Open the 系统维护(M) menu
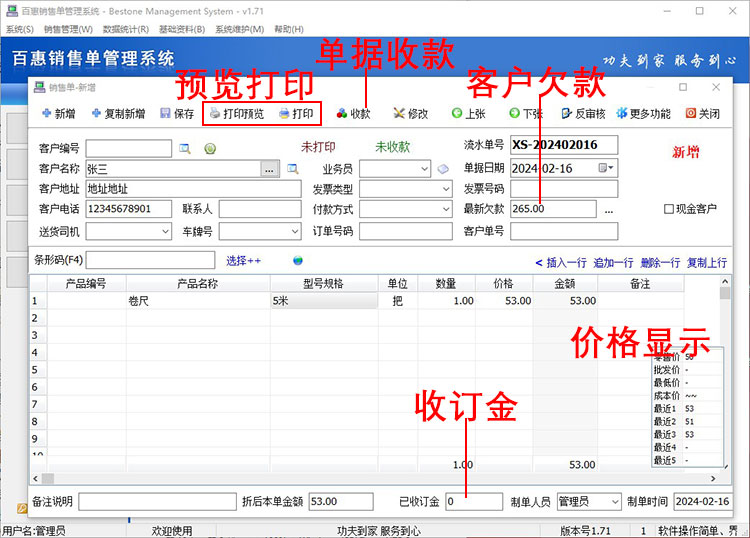Screen dimensions: 750x538 click(x=240, y=29)
